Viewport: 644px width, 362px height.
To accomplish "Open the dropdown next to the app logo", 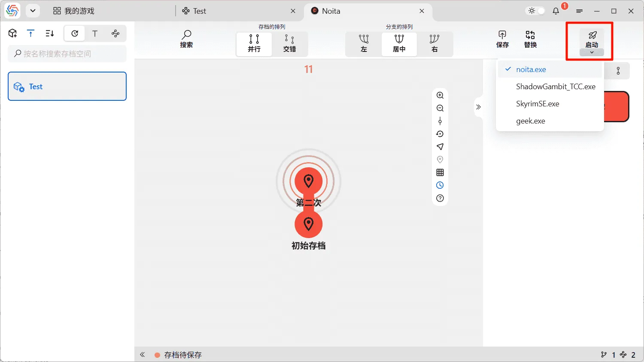I will coord(33,11).
